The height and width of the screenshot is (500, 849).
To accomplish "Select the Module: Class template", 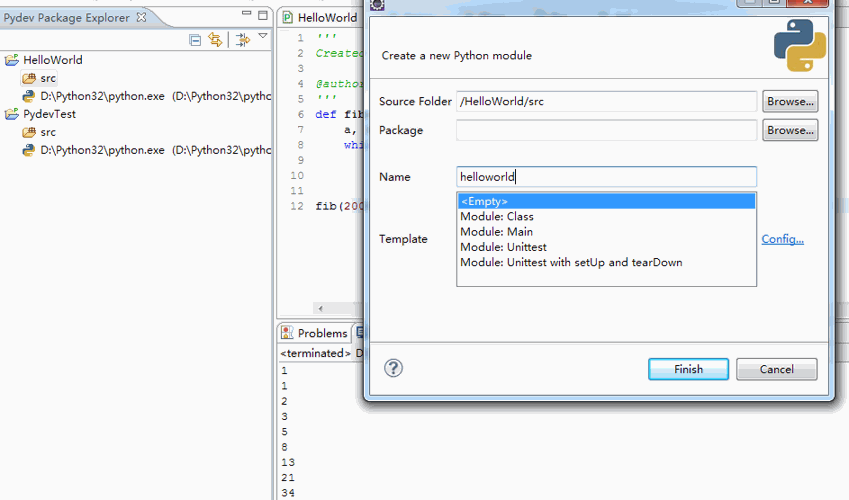I will pos(606,216).
